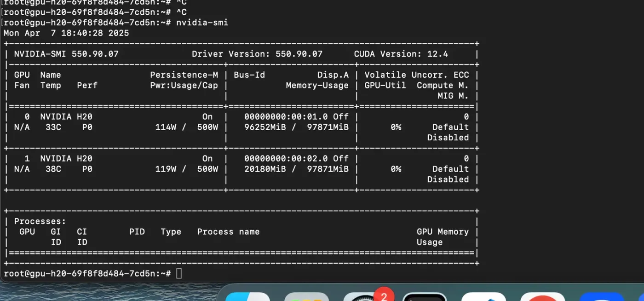Image resolution: width=644 pixels, height=301 pixels.
Task: Open Finder from the Dock
Action: click(247, 297)
